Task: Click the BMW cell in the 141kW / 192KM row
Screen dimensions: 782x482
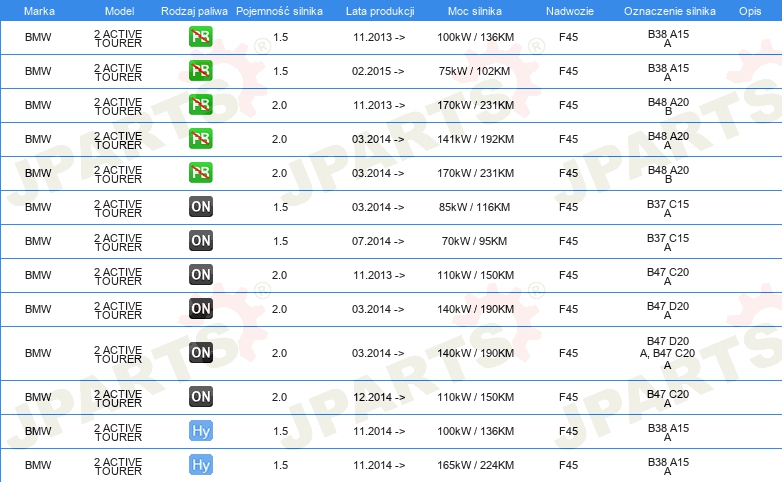Action: click(x=38, y=139)
